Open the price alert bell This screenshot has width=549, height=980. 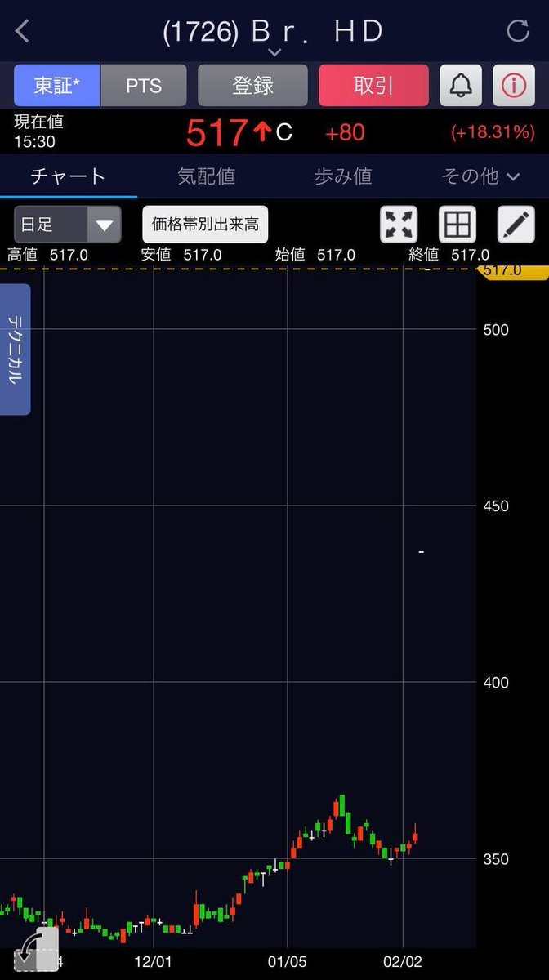pos(461,85)
